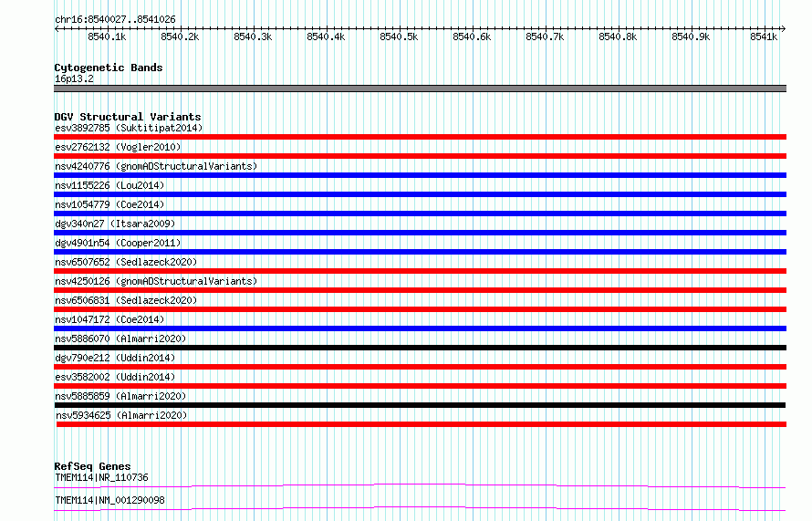Click the red bar for esv3892785
The height and width of the screenshot is (521, 812).
420,137
